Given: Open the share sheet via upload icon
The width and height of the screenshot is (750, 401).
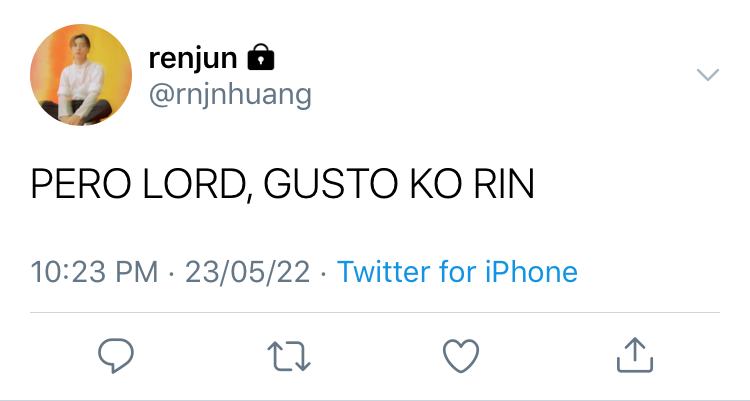Looking at the screenshot, I should (x=635, y=355).
